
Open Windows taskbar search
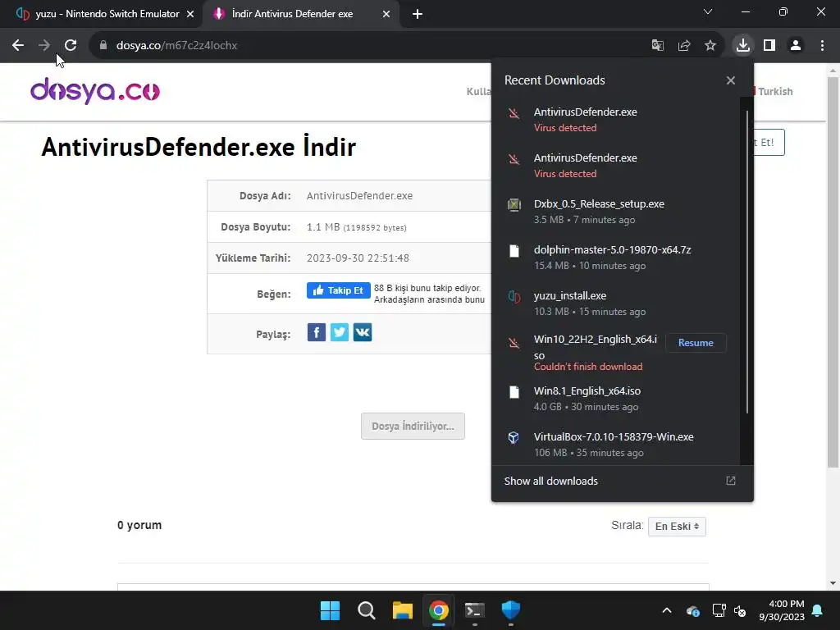pos(367,610)
